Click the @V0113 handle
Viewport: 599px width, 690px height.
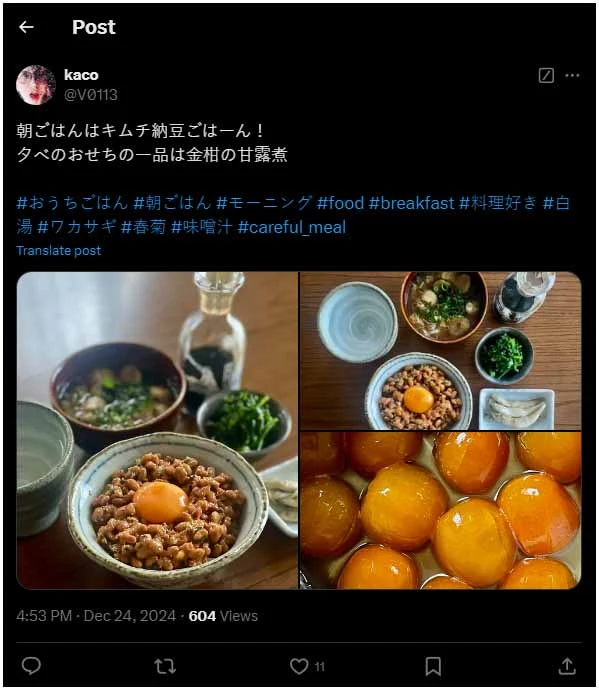pos(91,95)
